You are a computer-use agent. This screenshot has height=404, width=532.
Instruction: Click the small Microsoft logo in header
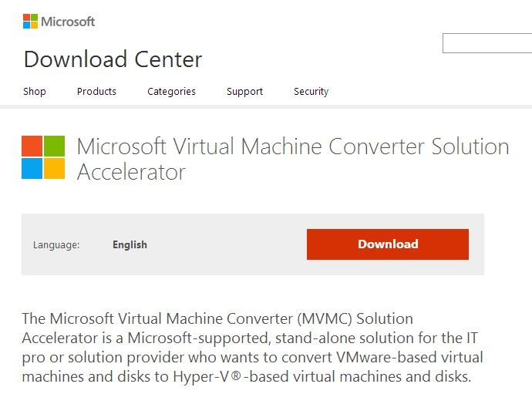tap(30, 22)
